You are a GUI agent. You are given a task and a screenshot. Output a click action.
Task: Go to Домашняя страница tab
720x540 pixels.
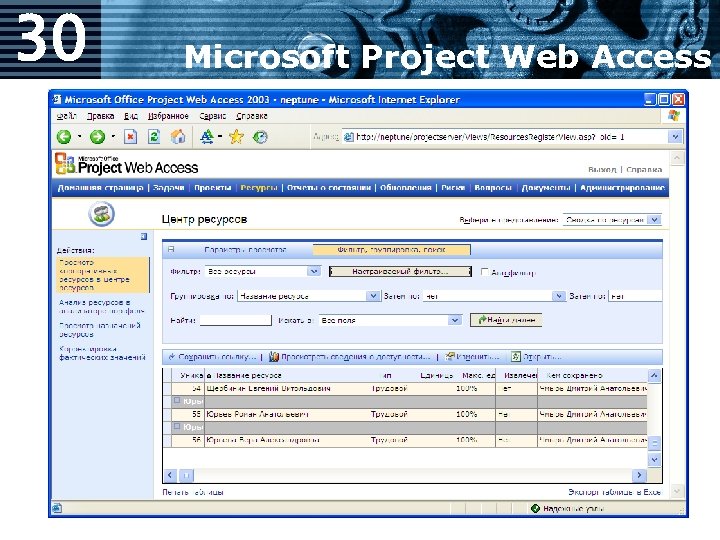101,188
